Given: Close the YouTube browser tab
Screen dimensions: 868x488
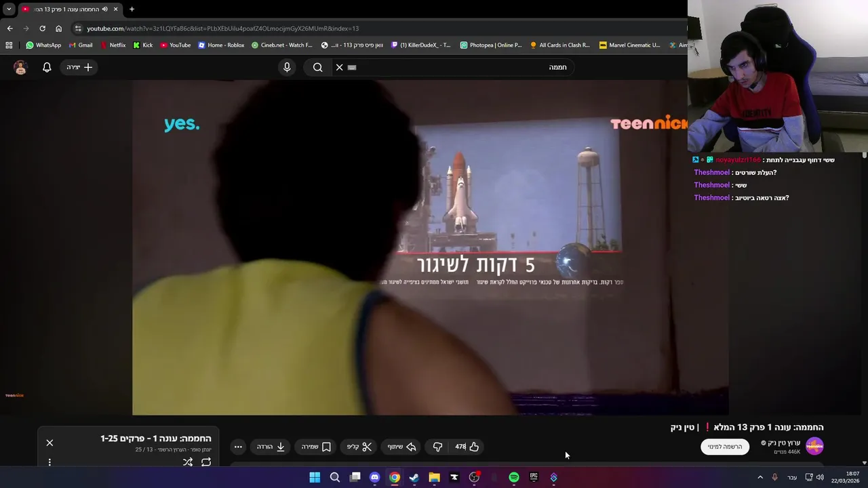Looking at the screenshot, I should tap(115, 9).
